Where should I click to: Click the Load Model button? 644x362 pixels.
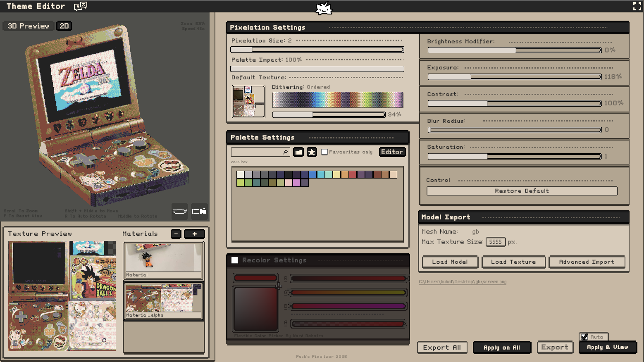click(450, 262)
